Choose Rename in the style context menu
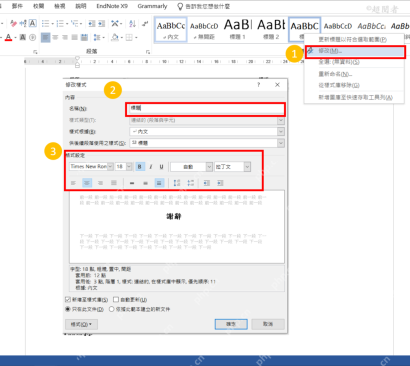The width and height of the screenshot is (410, 366). [355, 74]
